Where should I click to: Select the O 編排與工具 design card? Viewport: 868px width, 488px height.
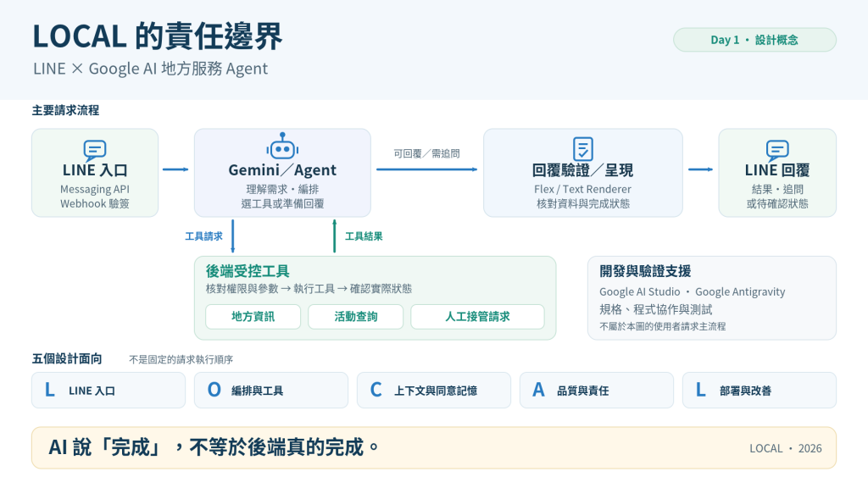[271, 390]
